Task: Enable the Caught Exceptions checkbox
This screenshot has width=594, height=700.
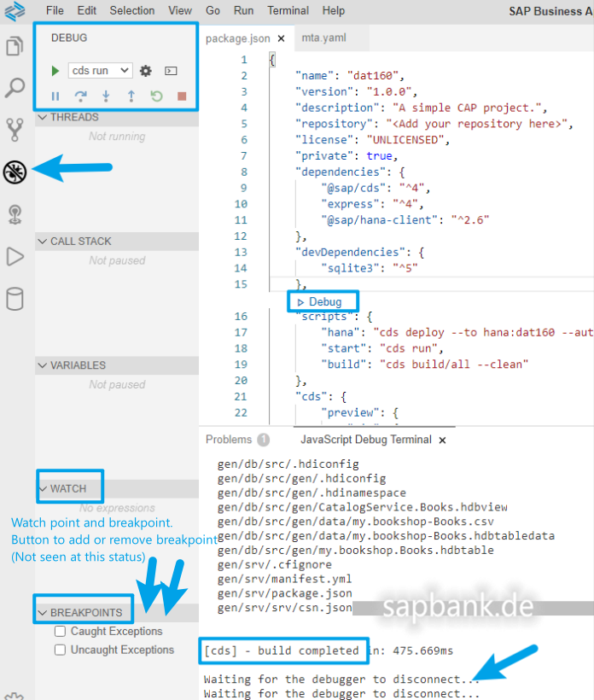Action: (x=60, y=632)
